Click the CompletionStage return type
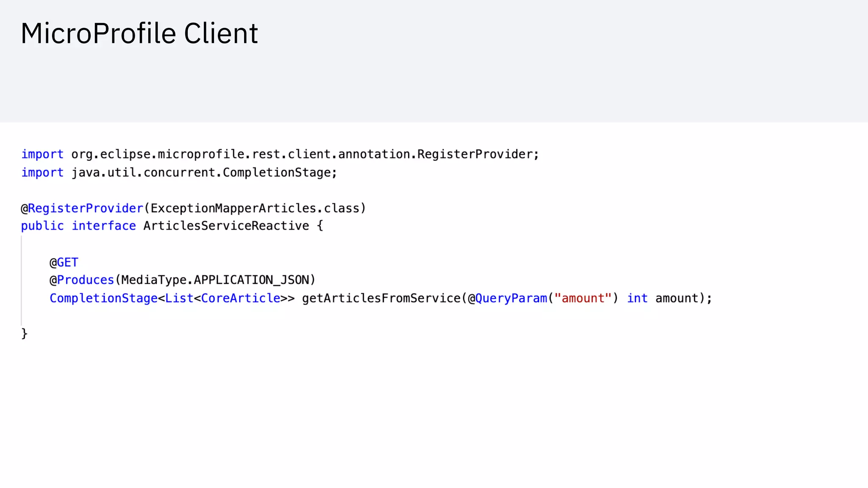Screen dimensions: 868x488 coord(103,298)
